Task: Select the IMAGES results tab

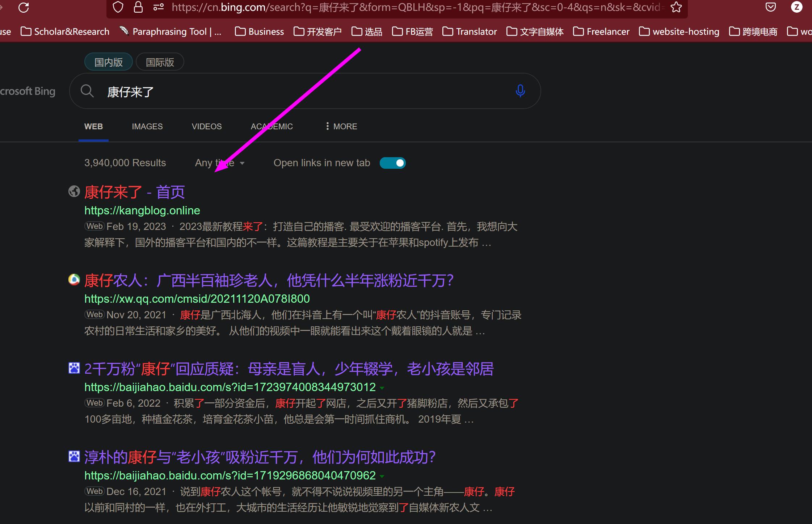Action: pos(147,126)
